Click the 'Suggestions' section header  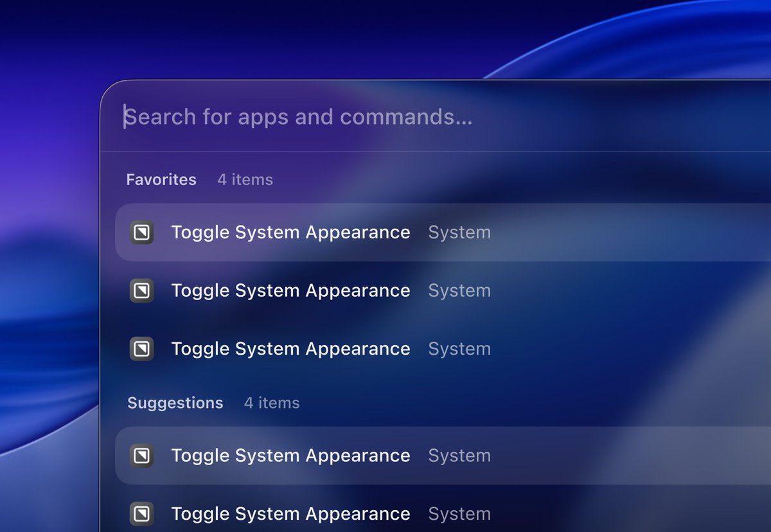(x=175, y=403)
